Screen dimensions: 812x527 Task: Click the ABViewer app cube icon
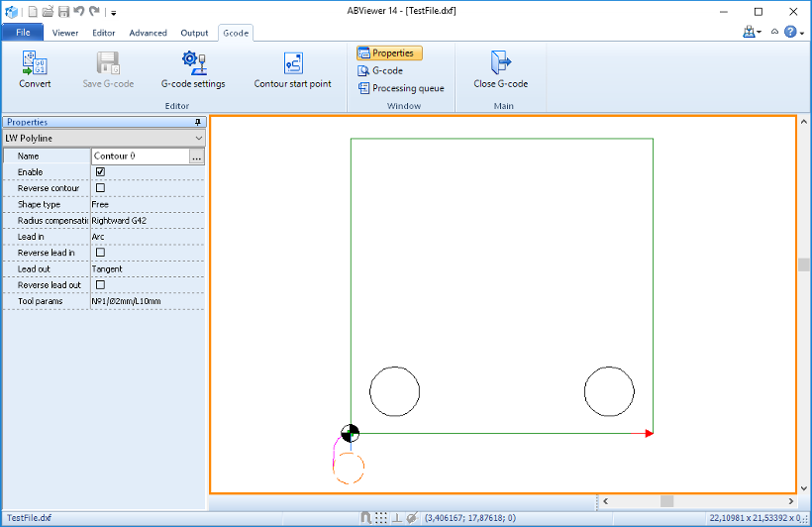point(12,12)
